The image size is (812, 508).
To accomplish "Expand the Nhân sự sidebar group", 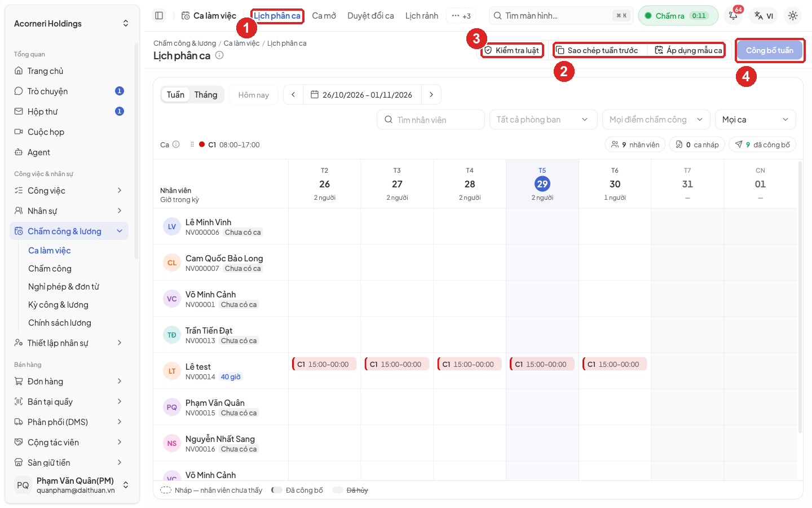I will 69,211.
